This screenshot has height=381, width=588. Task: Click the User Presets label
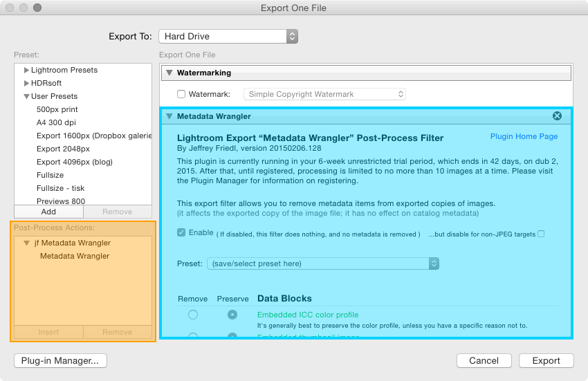point(55,96)
